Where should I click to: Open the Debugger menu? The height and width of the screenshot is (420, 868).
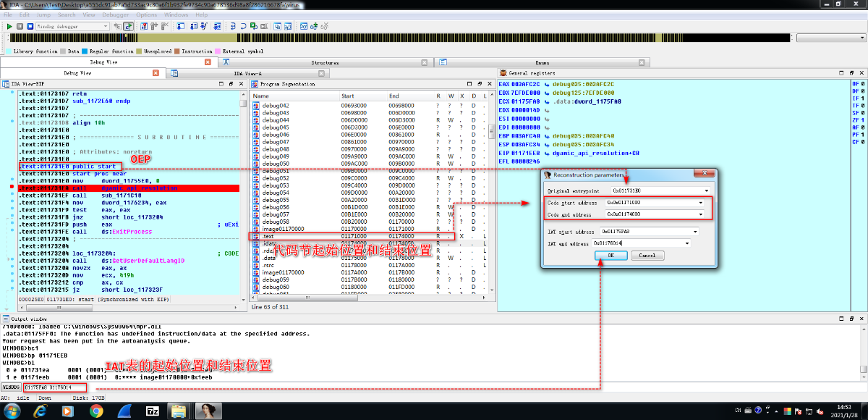[117, 14]
